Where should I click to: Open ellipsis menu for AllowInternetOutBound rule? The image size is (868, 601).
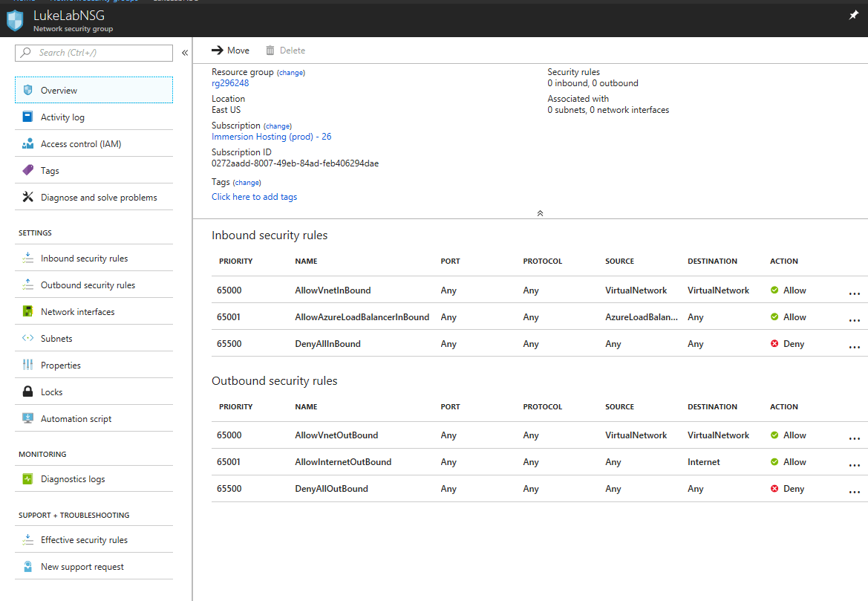tap(854, 465)
